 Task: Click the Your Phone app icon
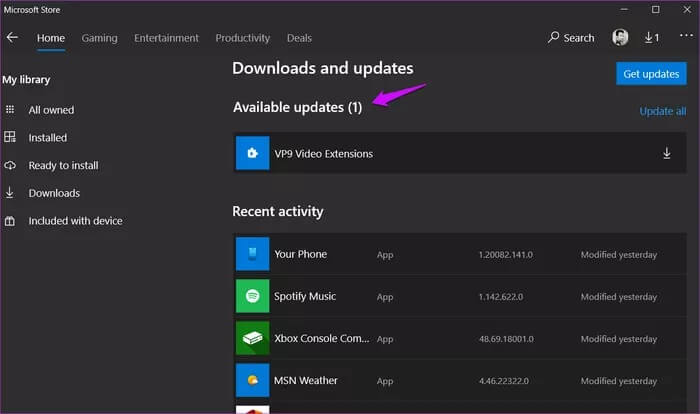tap(252, 254)
